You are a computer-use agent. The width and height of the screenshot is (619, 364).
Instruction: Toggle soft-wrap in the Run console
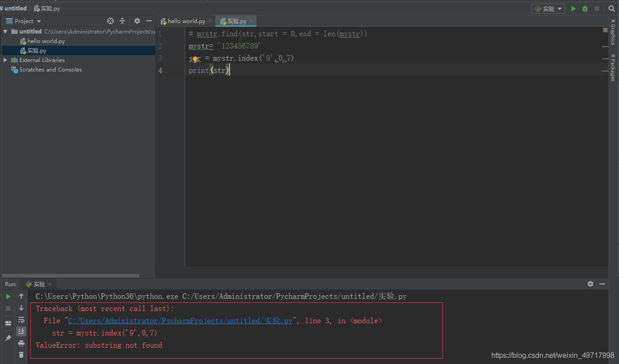tap(21, 320)
